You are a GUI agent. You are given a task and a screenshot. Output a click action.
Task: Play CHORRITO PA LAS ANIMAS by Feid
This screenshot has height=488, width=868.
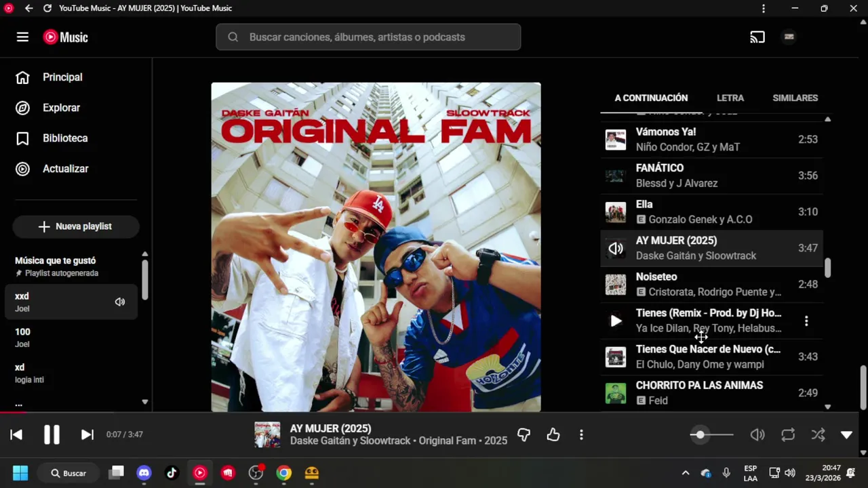tap(711, 392)
